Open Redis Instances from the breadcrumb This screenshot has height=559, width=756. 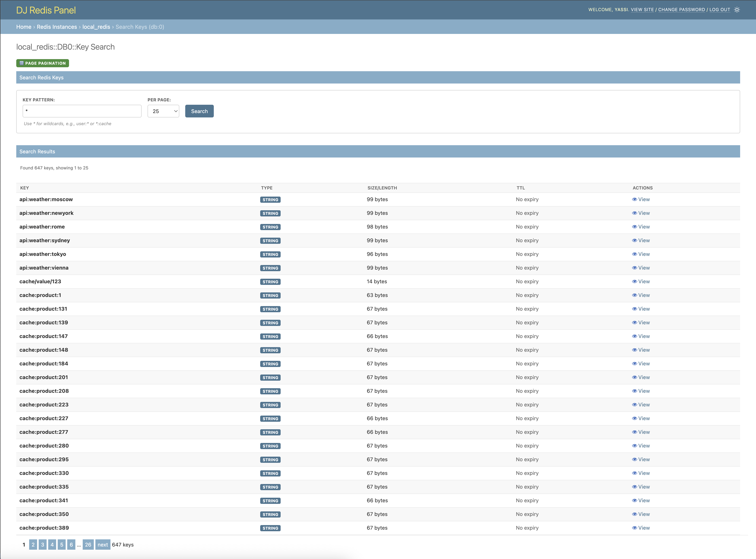57,27
